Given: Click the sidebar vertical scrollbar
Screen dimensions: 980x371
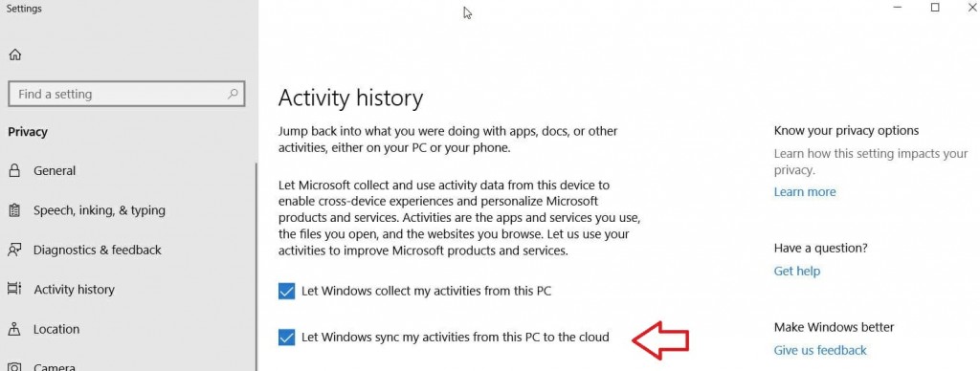Looking at the screenshot, I should [x=256, y=267].
